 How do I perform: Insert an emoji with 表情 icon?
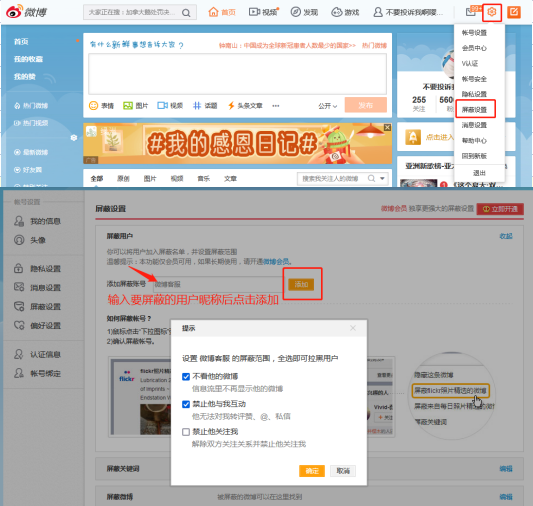(101, 106)
